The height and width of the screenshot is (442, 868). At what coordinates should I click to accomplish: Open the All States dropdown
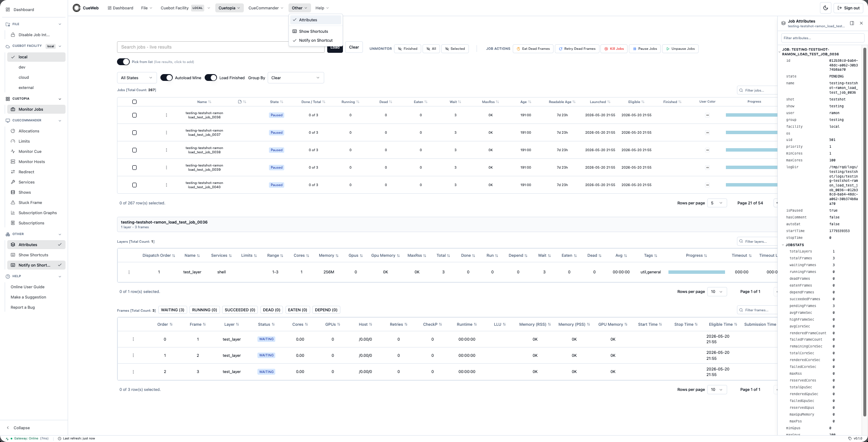[x=137, y=77]
